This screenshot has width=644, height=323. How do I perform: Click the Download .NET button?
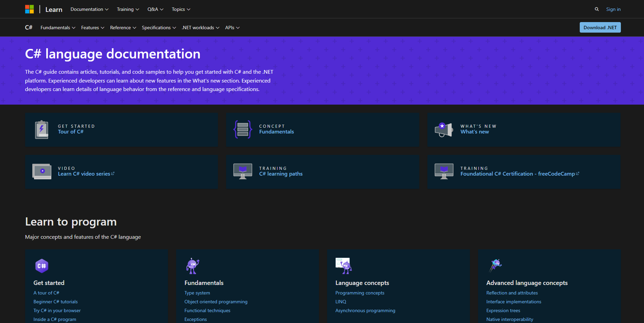600,28
